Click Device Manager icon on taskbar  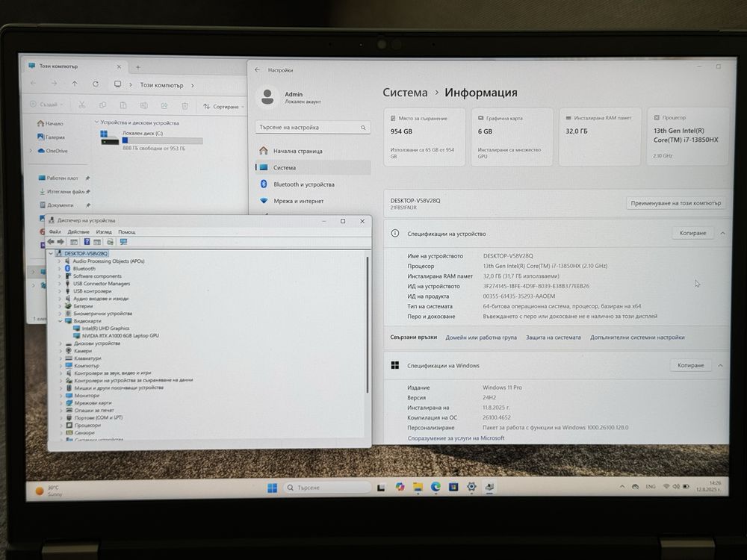coord(489,486)
